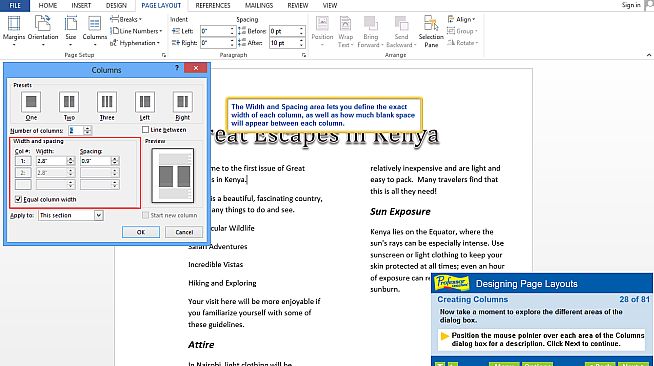The width and height of the screenshot is (654, 366).
Task: Click the Creating Columns lesson heading
Action: coord(473,299)
